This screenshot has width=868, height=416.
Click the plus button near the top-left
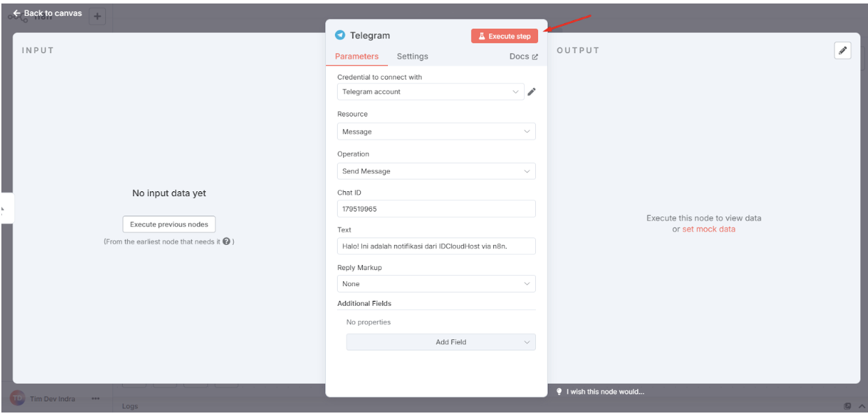(97, 16)
